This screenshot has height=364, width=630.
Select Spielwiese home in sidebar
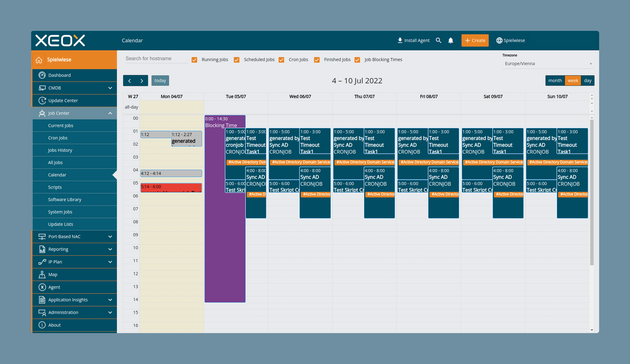pyautogui.click(x=75, y=60)
